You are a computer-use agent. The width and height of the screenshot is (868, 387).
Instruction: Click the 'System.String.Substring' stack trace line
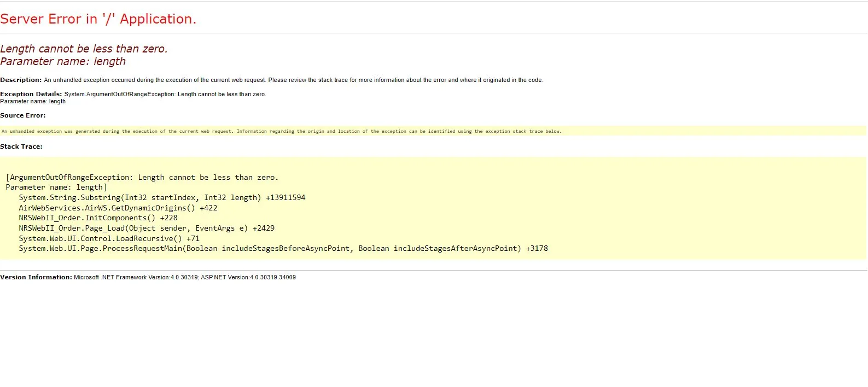coord(162,197)
